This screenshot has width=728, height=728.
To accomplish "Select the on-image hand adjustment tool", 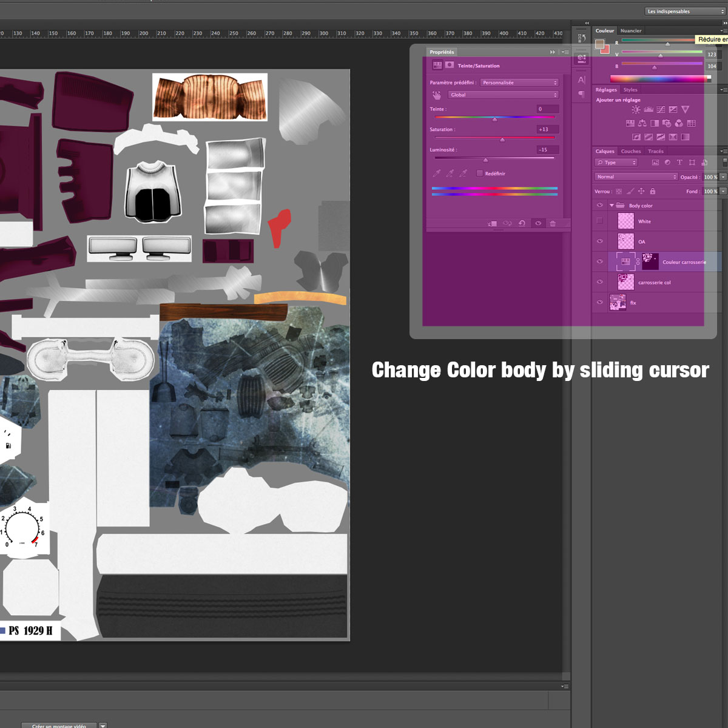I will point(436,95).
